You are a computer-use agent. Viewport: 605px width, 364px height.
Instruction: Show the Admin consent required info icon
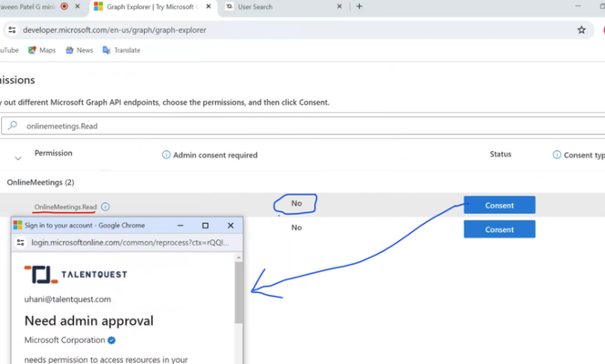tap(166, 155)
